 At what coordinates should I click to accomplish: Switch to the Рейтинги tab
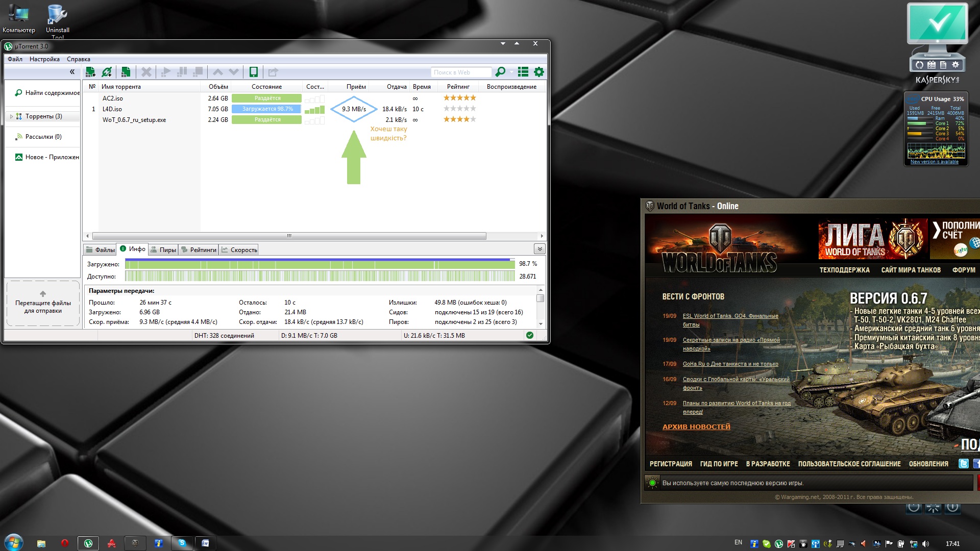pos(199,249)
